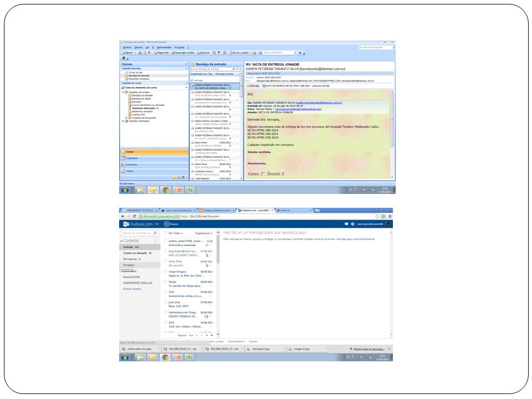Open the Borradores folder in Outlook.com
This screenshot has height=399, width=532.
point(132,259)
